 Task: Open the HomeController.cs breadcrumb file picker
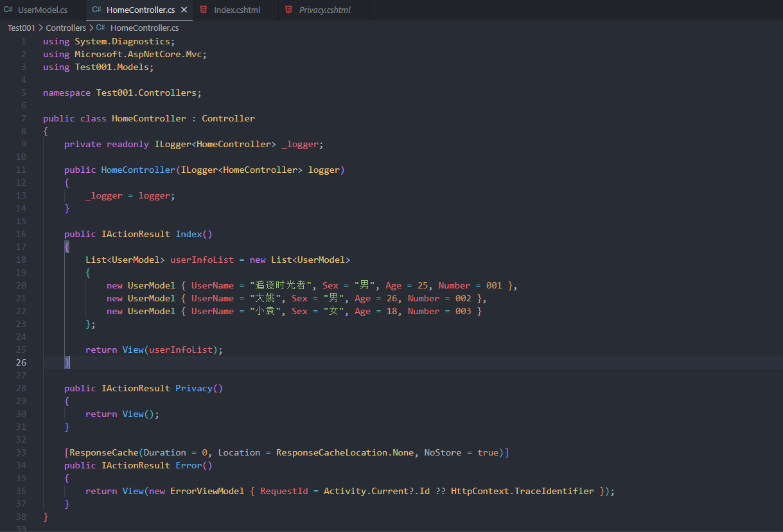(x=145, y=28)
